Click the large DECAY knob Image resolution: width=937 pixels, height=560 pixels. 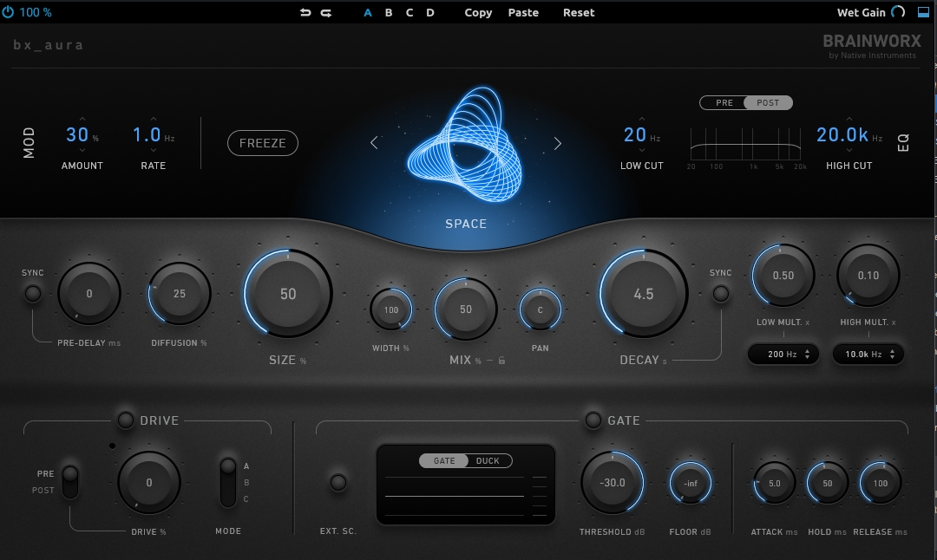point(644,293)
